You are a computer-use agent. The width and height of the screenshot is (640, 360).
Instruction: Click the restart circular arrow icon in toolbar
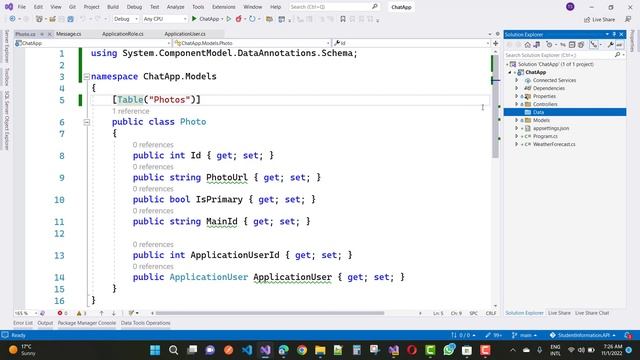[x=252, y=19]
